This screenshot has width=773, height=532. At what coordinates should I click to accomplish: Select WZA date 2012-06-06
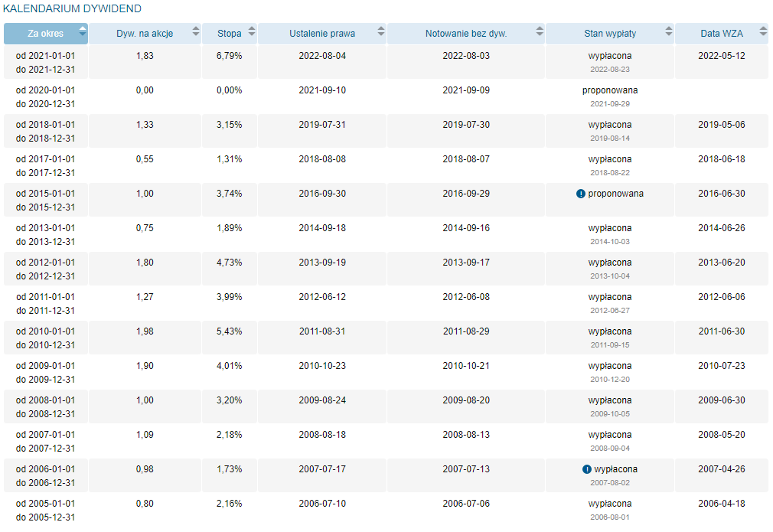(721, 297)
